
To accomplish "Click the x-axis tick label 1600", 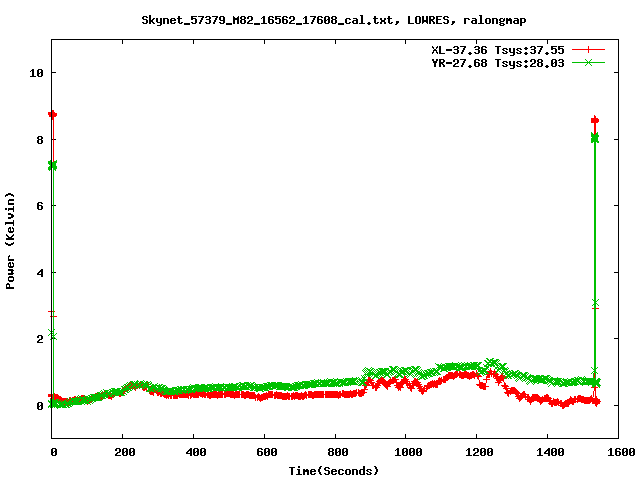I will [621, 452].
